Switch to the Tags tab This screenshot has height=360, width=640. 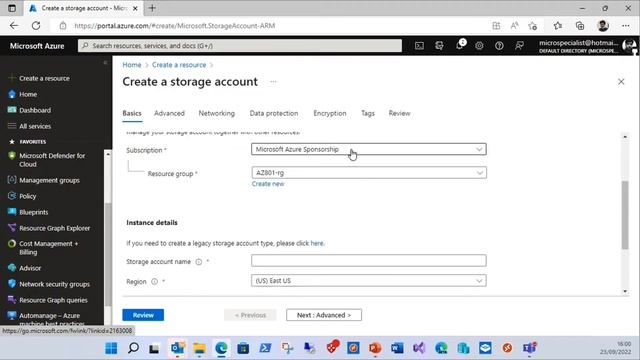click(368, 113)
